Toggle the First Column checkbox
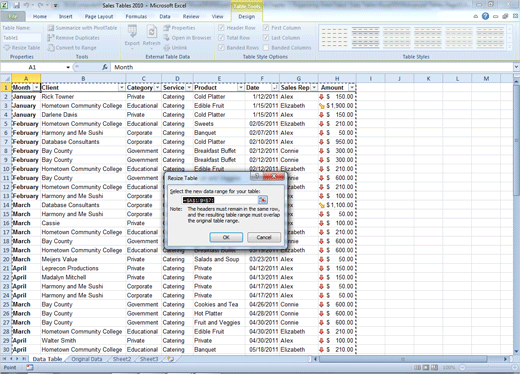This screenshot has height=374, width=520. click(x=266, y=28)
